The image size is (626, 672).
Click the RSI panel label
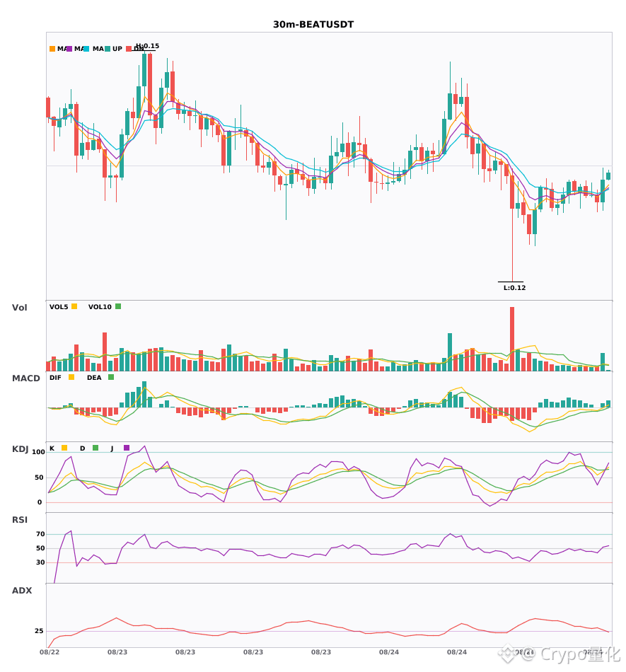click(x=20, y=520)
